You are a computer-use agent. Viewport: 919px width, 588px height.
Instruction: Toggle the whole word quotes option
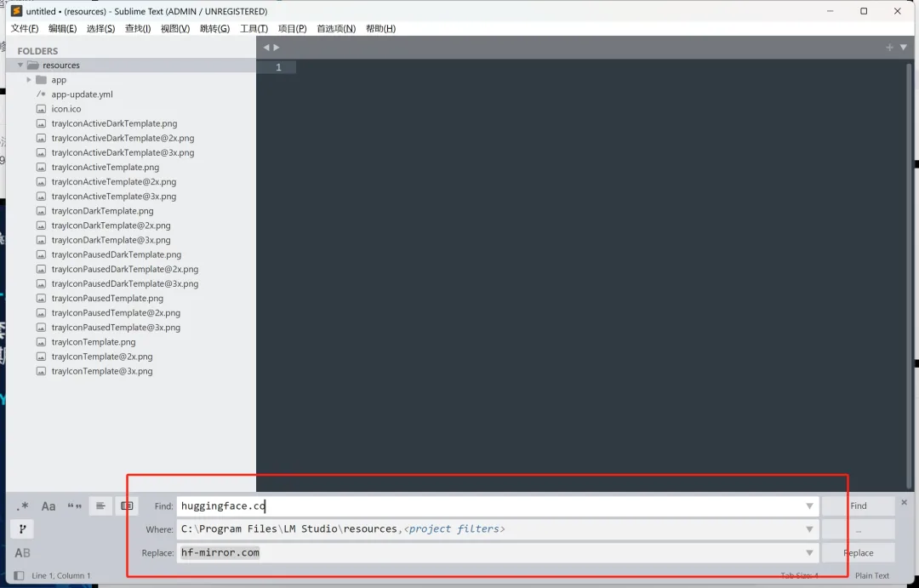(74, 506)
